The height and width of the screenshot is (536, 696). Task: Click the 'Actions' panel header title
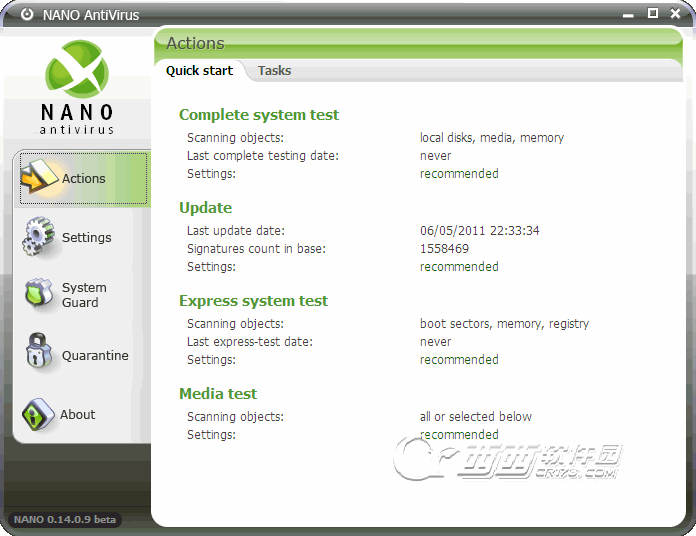(195, 43)
